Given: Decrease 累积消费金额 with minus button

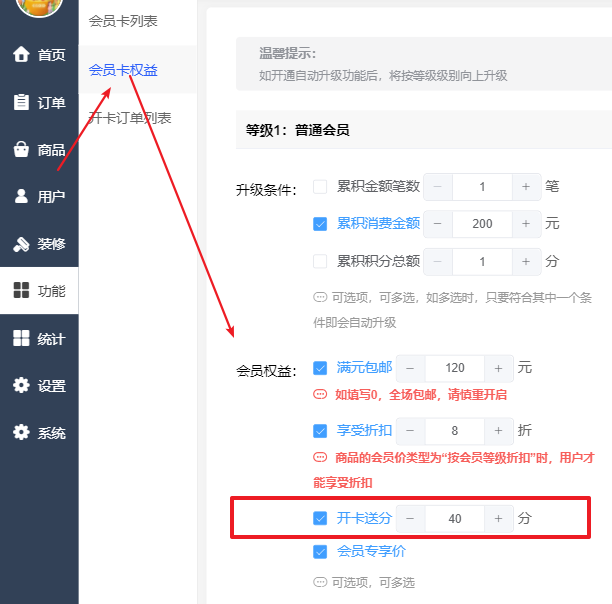Looking at the screenshot, I should click(x=438, y=224).
